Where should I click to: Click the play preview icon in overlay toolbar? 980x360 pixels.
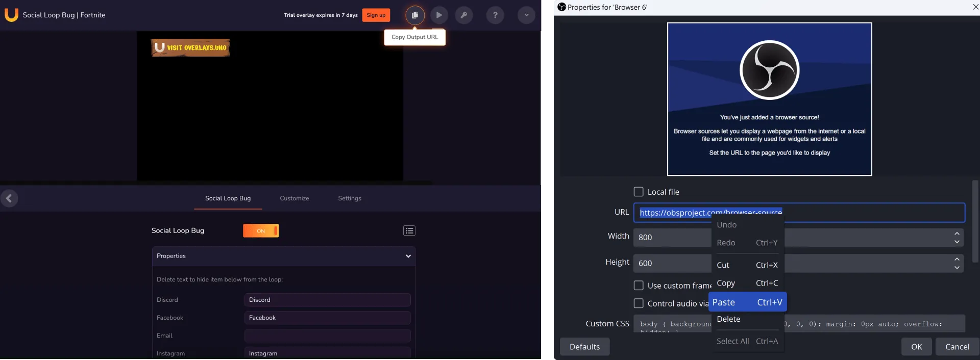tap(439, 15)
